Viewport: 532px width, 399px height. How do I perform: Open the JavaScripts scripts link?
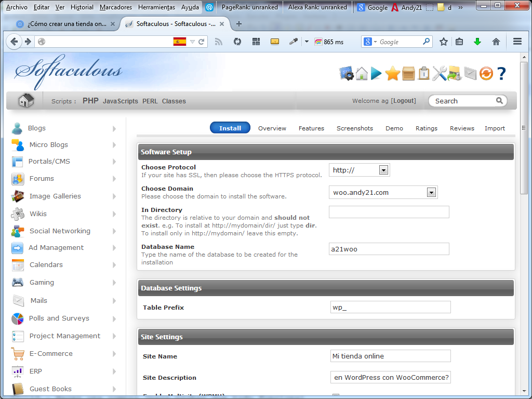(x=121, y=101)
